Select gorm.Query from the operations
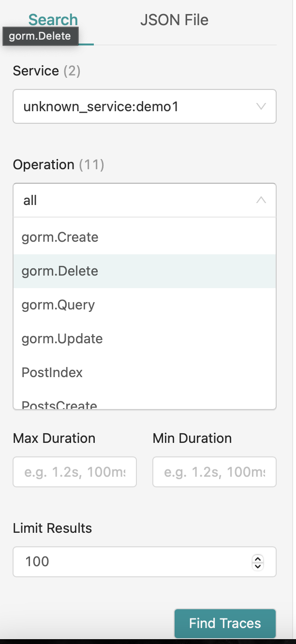This screenshot has width=296, height=644. click(x=58, y=305)
